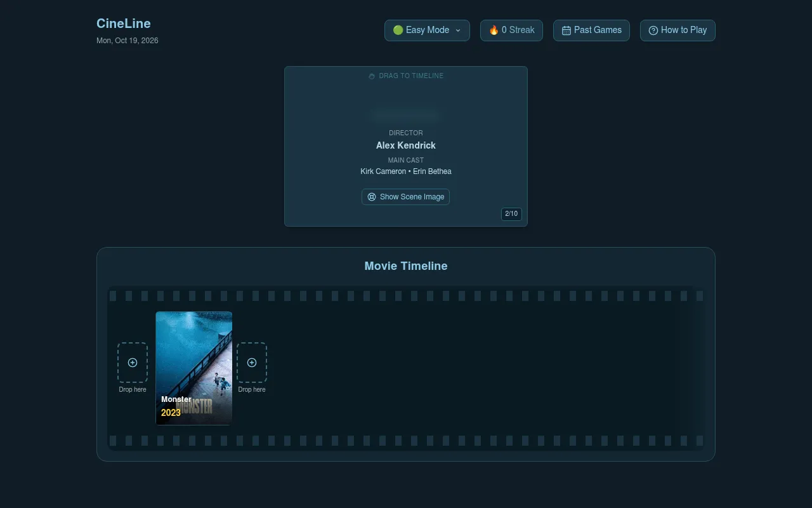Click the 2/10 progress counter
Viewport: 812px width, 508px height.
tap(511, 214)
